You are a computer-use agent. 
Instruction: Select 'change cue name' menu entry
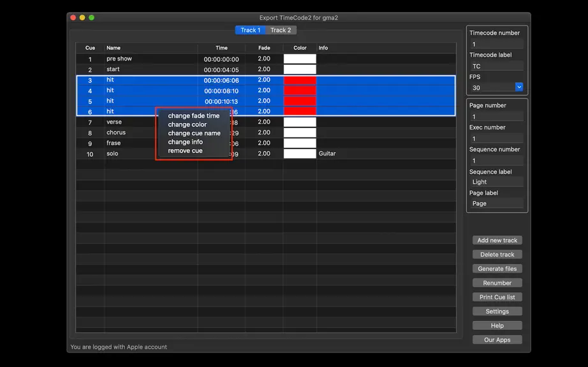[194, 133]
